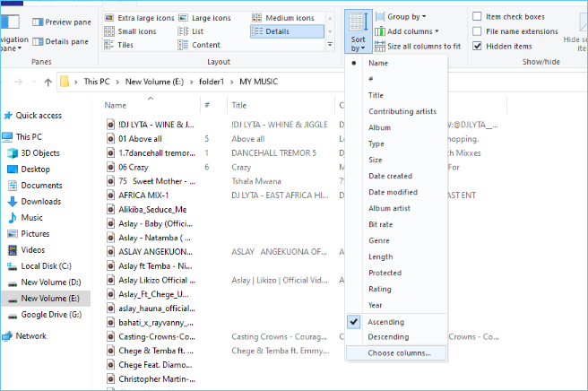Image resolution: width=588 pixels, height=391 pixels.
Task: Sort by Date modified in menu
Action: pyautogui.click(x=393, y=192)
